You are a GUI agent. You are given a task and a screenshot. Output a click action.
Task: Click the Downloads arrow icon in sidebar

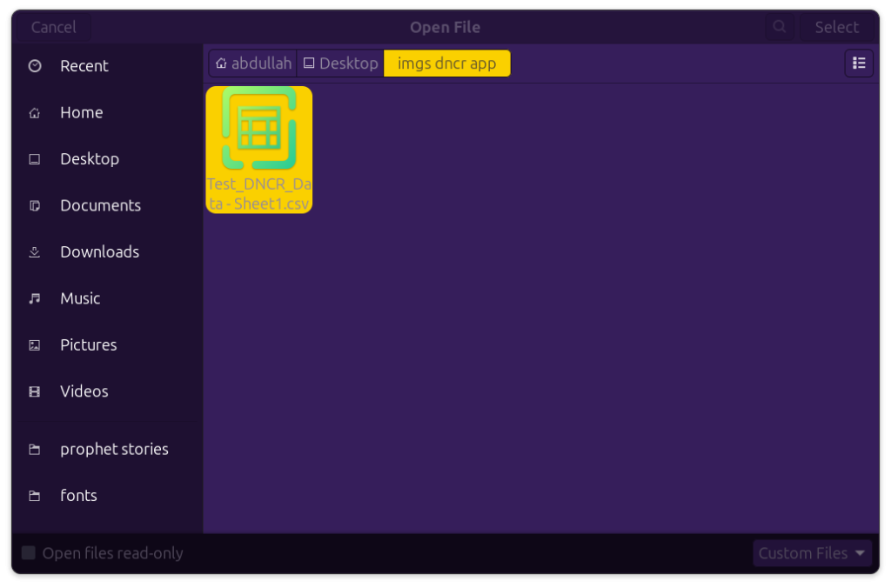coord(35,252)
